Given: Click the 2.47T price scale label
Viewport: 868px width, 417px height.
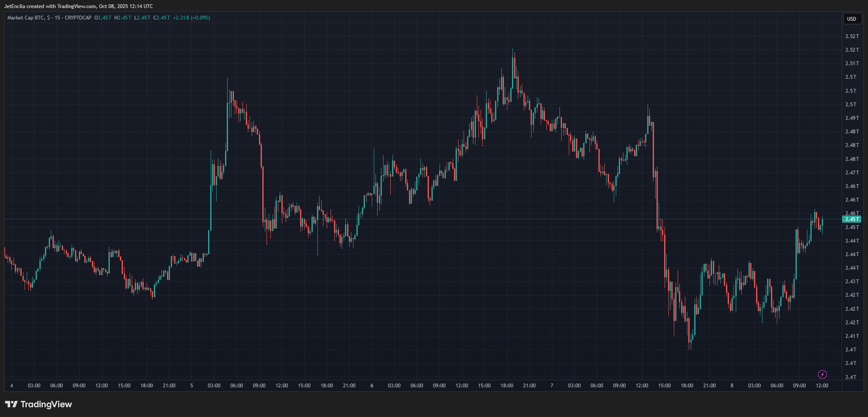Looking at the screenshot, I should click(852, 173).
